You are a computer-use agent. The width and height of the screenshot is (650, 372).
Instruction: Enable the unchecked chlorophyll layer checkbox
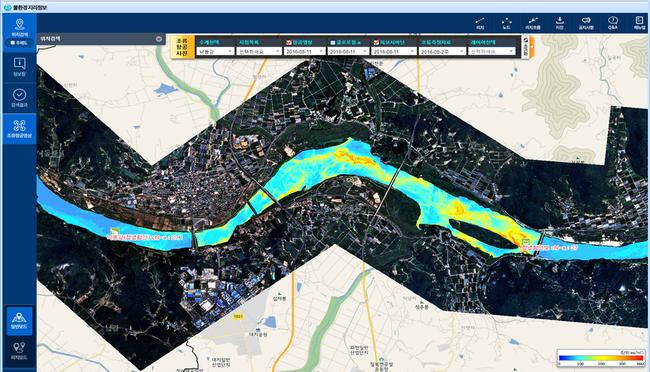tap(333, 42)
